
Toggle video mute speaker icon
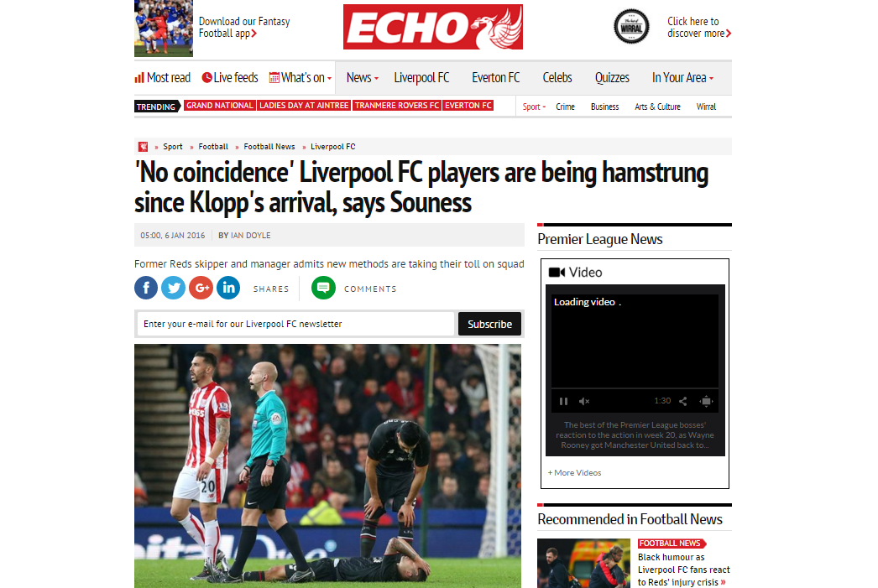pos(584,401)
